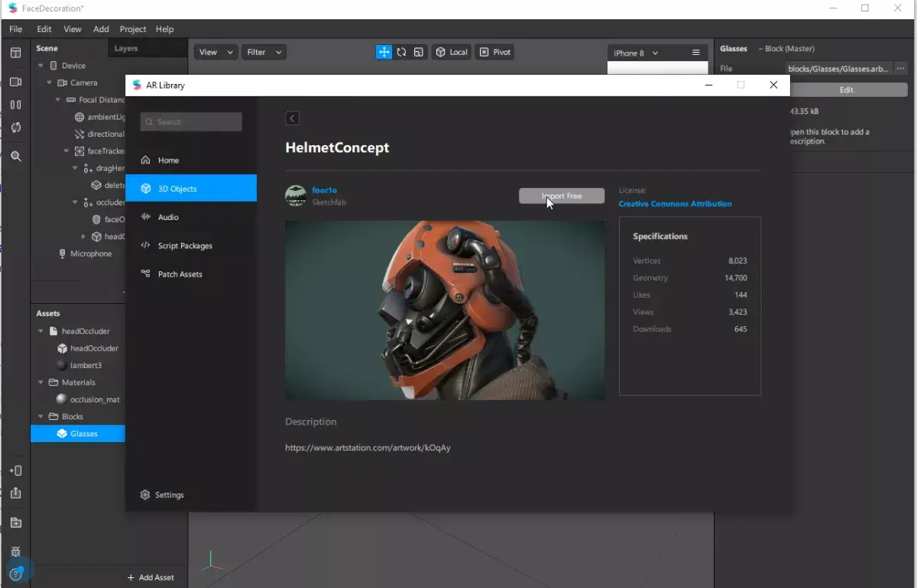The width and height of the screenshot is (917, 588).
Task: Collapse the Blocks asset folder
Action: [x=41, y=417]
